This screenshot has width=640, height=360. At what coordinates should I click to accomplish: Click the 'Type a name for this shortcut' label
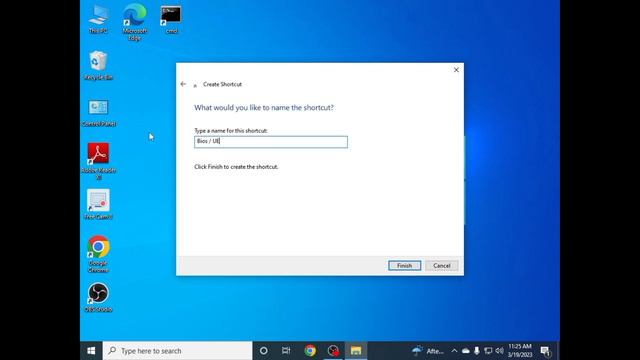(231, 131)
